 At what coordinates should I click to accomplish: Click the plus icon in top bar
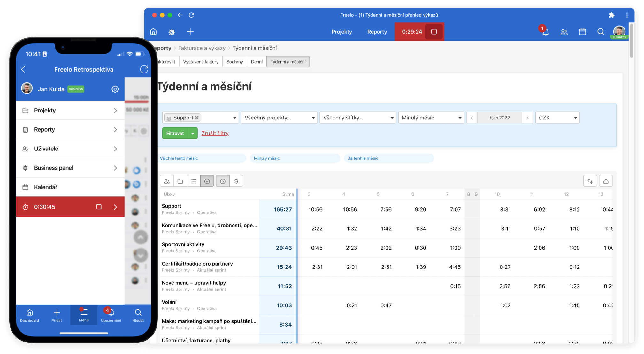click(x=190, y=32)
